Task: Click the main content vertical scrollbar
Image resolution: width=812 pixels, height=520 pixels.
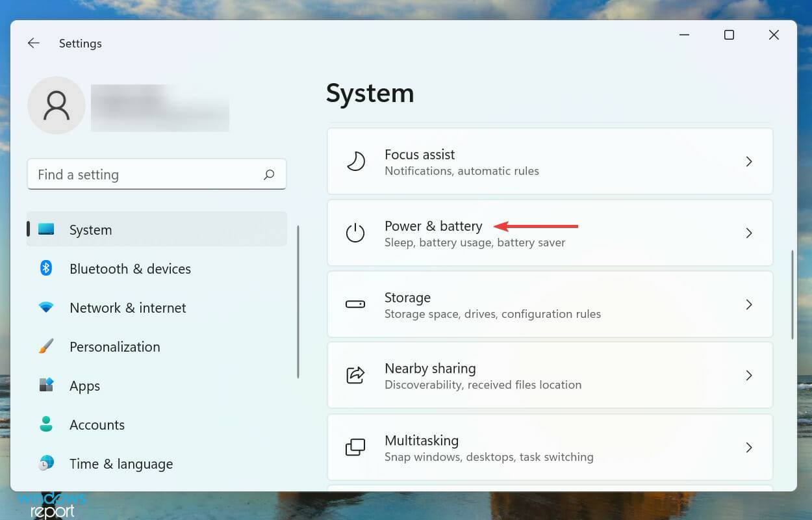Action: (793, 294)
